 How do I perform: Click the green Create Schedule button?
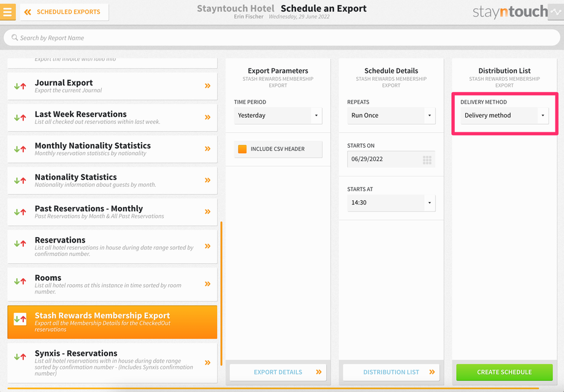pos(505,372)
